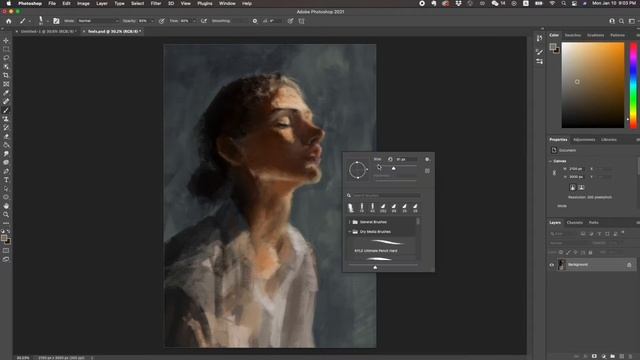This screenshot has width=640, height=360.
Task: Open the brush Mode dropdown
Action: tap(98, 21)
